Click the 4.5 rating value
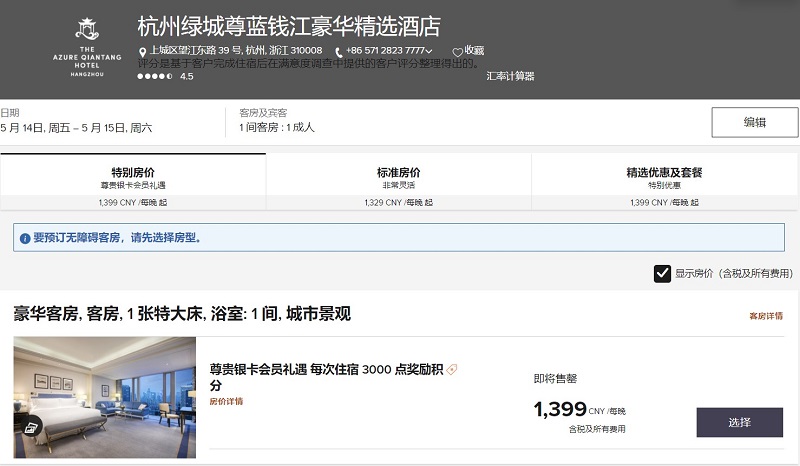Viewport: 800px width, 466px height. coord(187,77)
